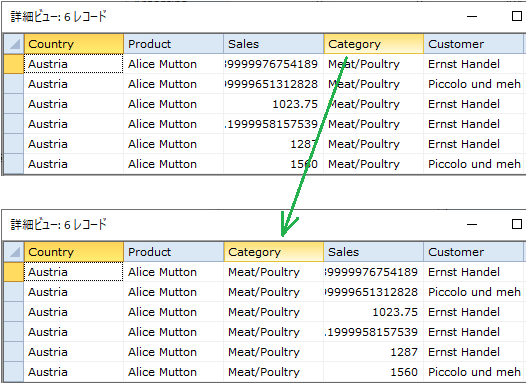Click Sales column header in bottom detail window

click(374, 252)
